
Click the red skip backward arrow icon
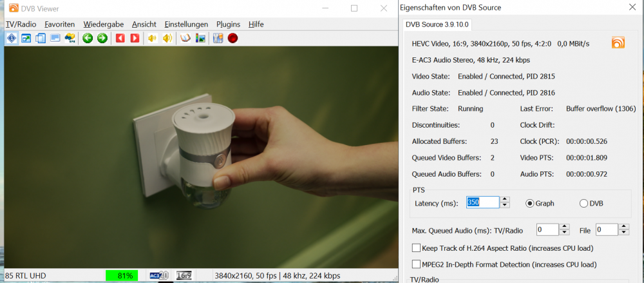tap(120, 38)
